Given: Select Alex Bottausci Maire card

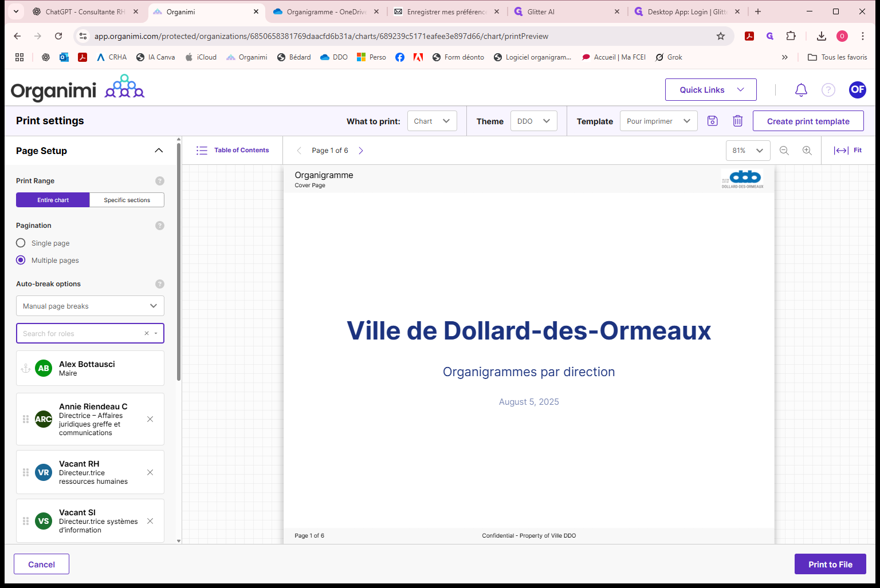Looking at the screenshot, I should pyautogui.click(x=90, y=368).
